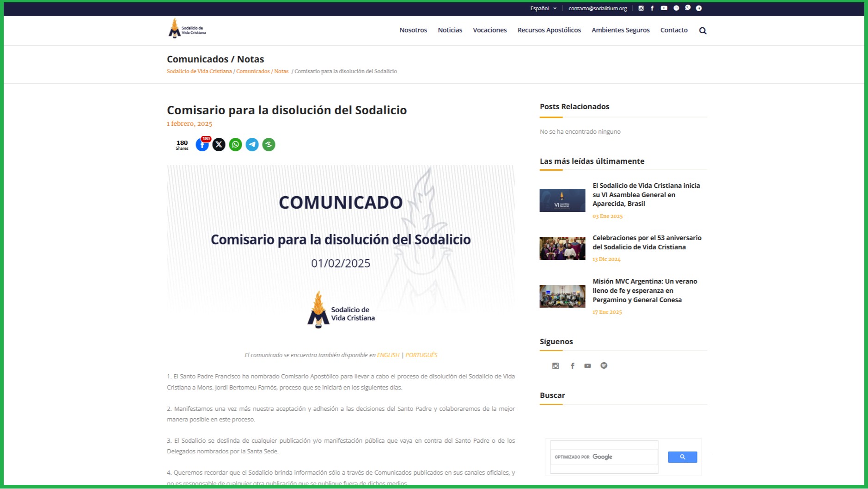Image resolution: width=868 pixels, height=489 pixels.
Task: Click the contacto@sodalitium.org email link
Action: pos(598,8)
